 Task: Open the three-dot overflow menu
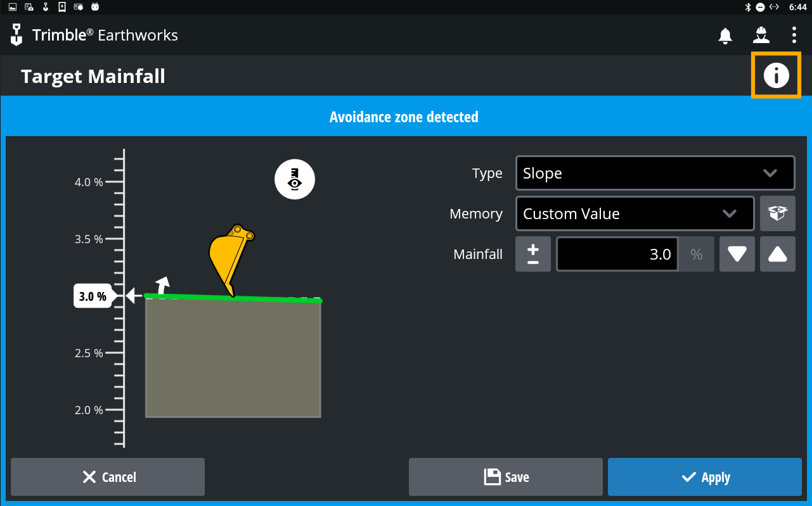(x=794, y=35)
